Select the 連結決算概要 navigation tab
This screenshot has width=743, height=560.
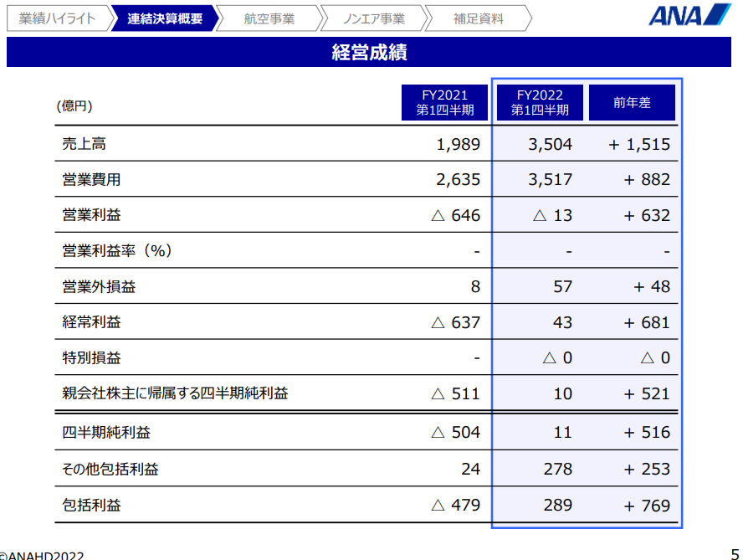point(164,18)
